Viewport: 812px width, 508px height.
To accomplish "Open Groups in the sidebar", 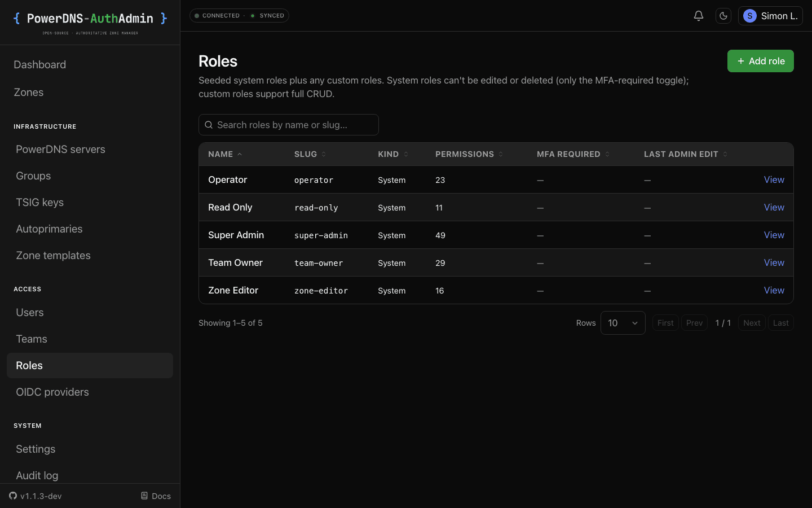I will click(90, 176).
